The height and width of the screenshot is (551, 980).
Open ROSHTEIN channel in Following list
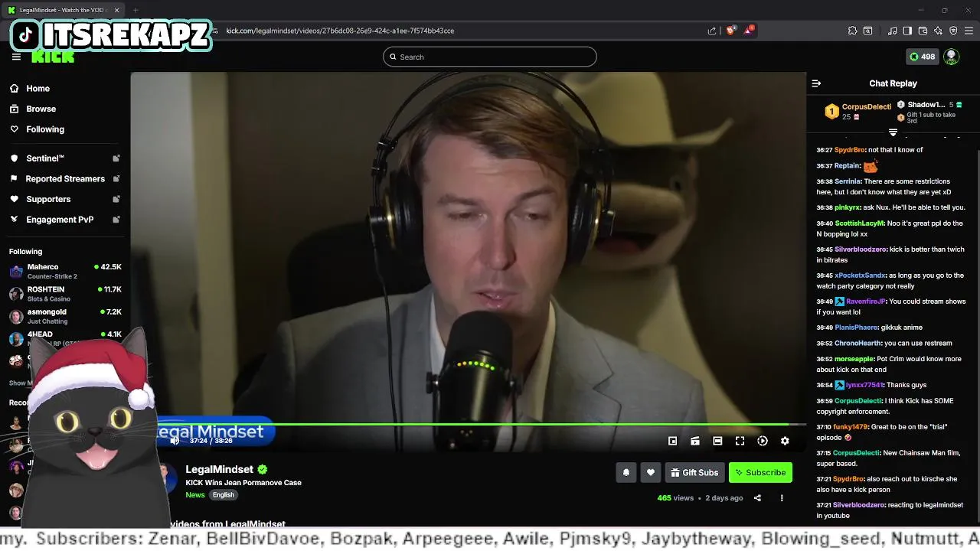coord(65,294)
